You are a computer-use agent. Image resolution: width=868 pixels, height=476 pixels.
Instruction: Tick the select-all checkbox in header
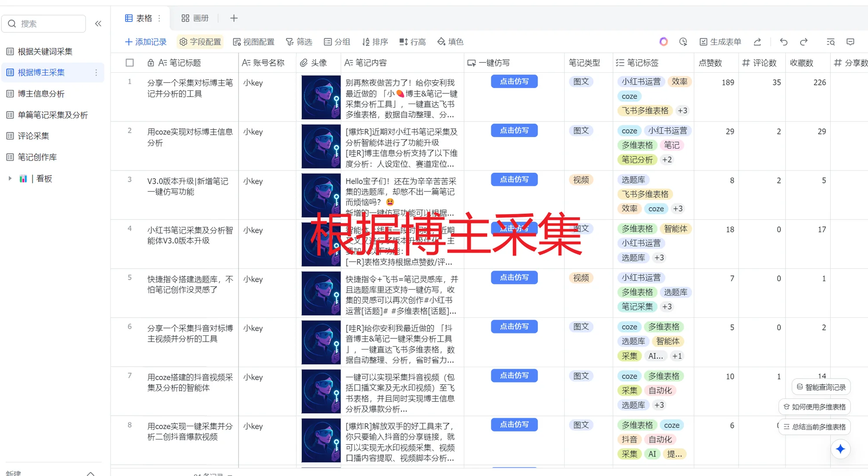129,63
